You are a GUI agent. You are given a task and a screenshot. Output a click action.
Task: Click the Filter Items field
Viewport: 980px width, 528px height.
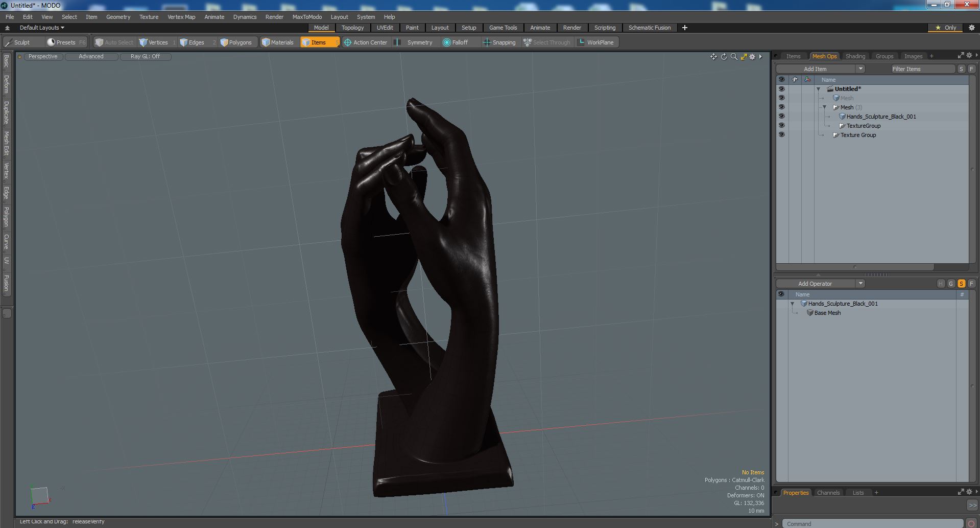point(923,69)
